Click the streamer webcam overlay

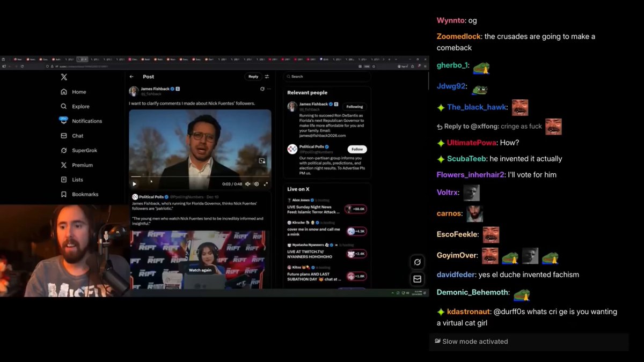tap(64, 250)
